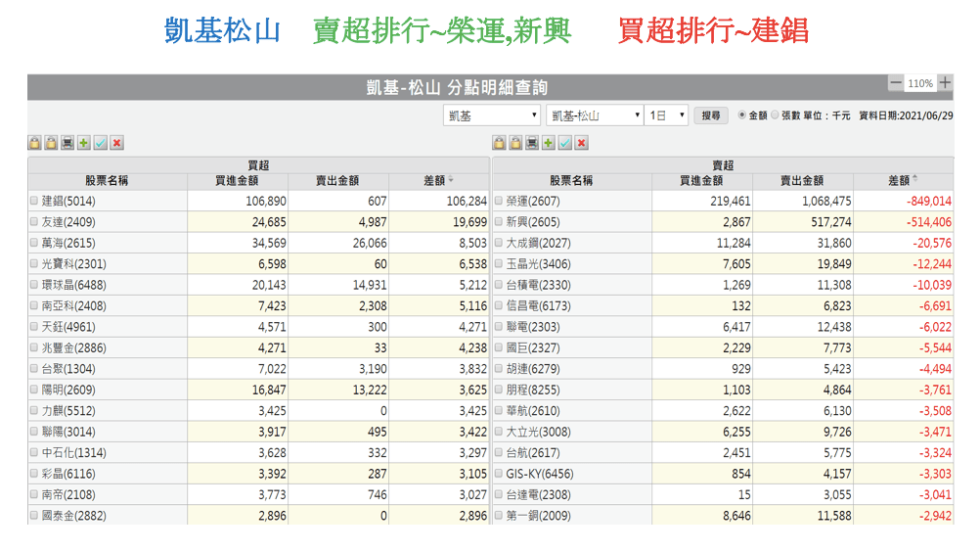Tick the checkbox next to 榮運(2607)
The image size is (980, 552).
pyautogui.click(x=499, y=202)
